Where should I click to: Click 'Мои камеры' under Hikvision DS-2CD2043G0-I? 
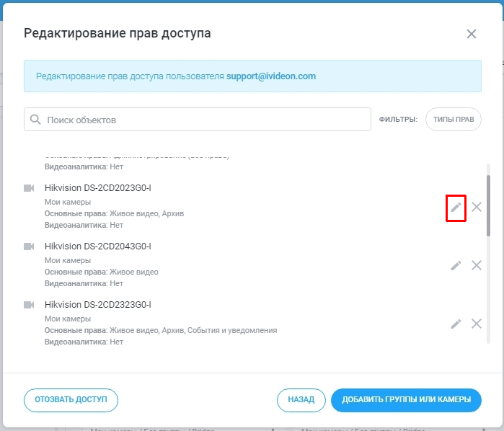coord(68,260)
